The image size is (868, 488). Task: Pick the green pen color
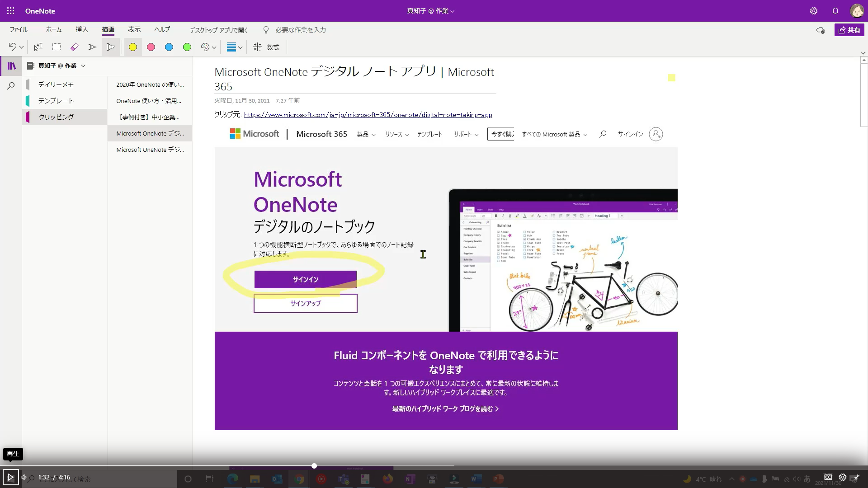187,47
